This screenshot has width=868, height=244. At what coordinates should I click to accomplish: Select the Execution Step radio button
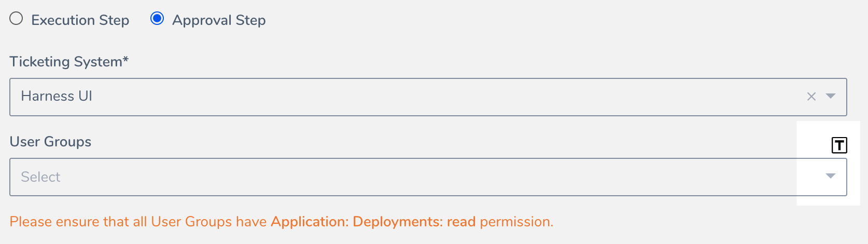coord(17,19)
